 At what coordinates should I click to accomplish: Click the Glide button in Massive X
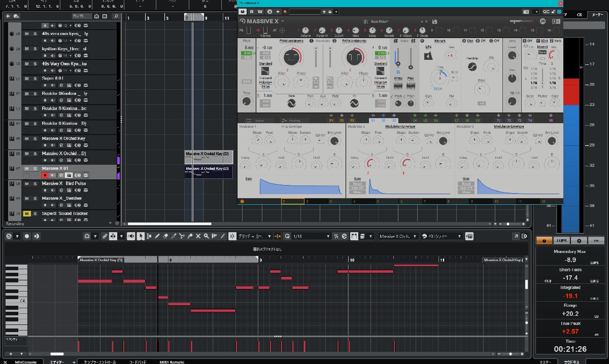[246, 81]
